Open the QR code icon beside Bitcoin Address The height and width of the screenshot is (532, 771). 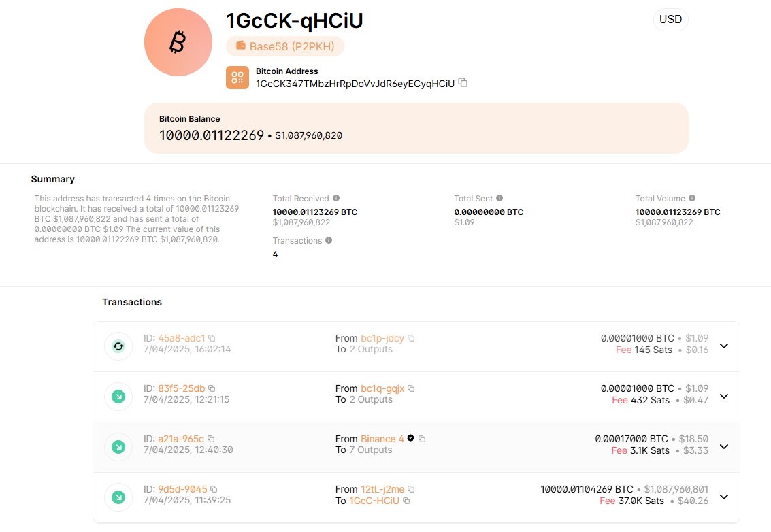coord(237,78)
